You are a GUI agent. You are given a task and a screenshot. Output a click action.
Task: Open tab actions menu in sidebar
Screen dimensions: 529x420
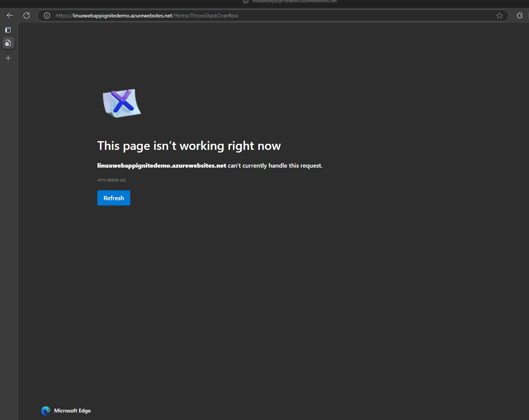8,30
